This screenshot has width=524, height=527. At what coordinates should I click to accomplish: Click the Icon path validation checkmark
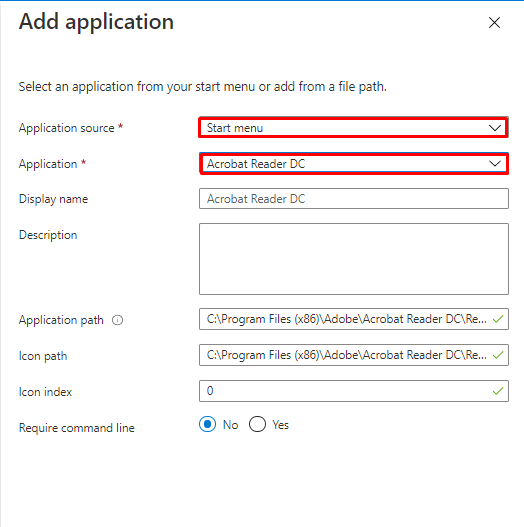498,355
